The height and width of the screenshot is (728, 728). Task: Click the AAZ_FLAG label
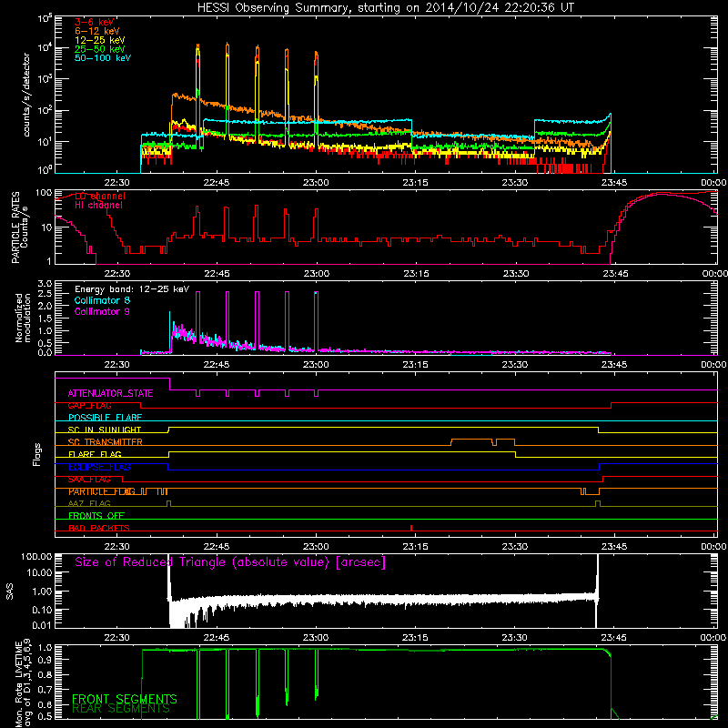click(x=89, y=504)
